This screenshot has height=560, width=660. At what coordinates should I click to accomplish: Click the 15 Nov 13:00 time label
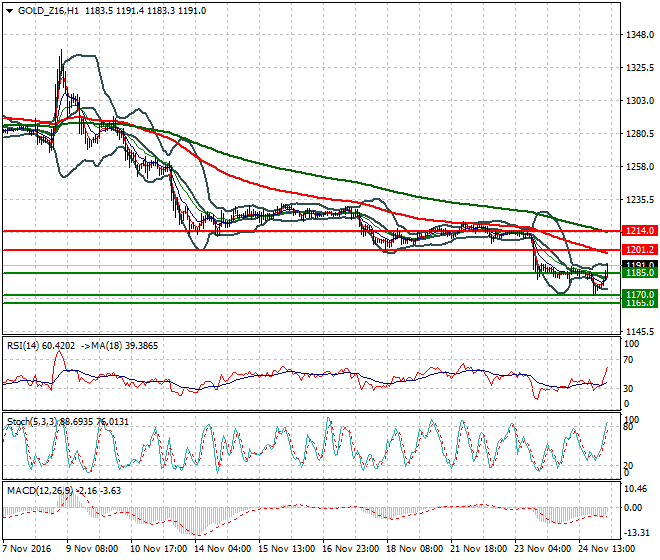pos(286,549)
